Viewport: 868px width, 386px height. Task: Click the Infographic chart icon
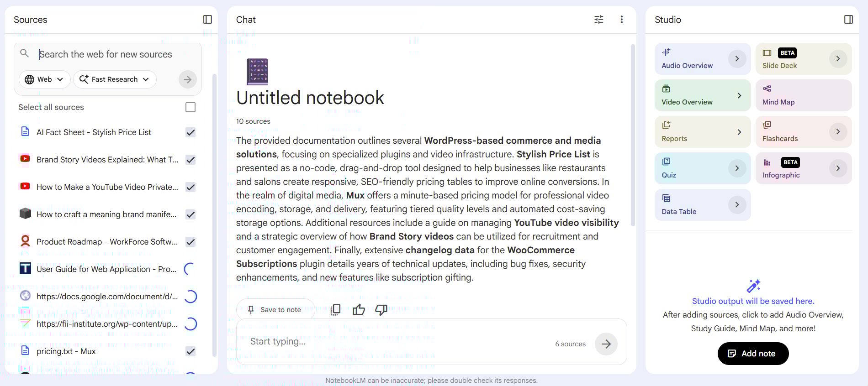767,162
